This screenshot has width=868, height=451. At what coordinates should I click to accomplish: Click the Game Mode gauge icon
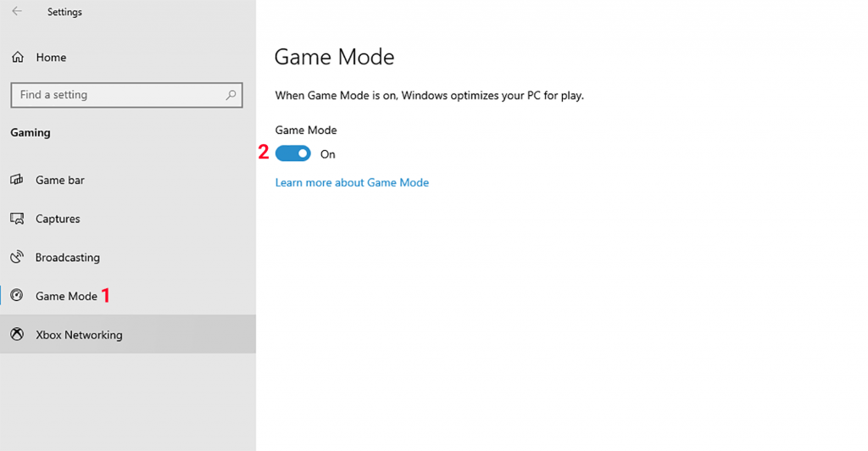[x=17, y=296]
